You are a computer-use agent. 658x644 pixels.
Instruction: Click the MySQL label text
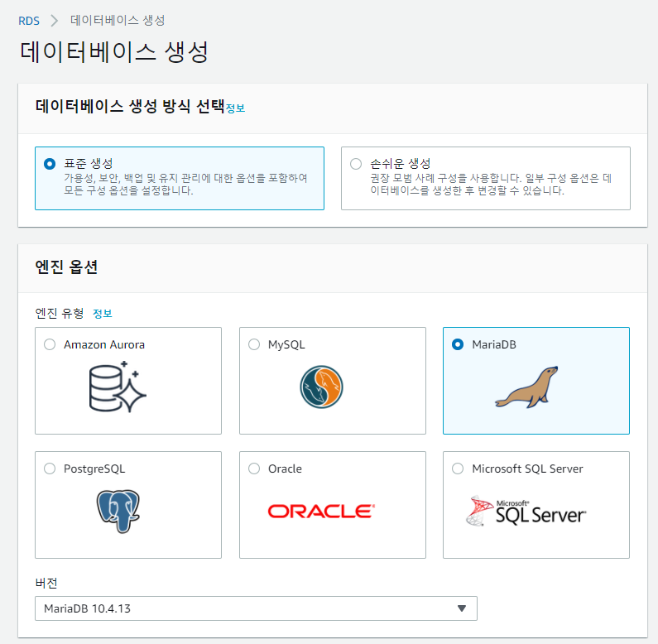click(x=286, y=344)
